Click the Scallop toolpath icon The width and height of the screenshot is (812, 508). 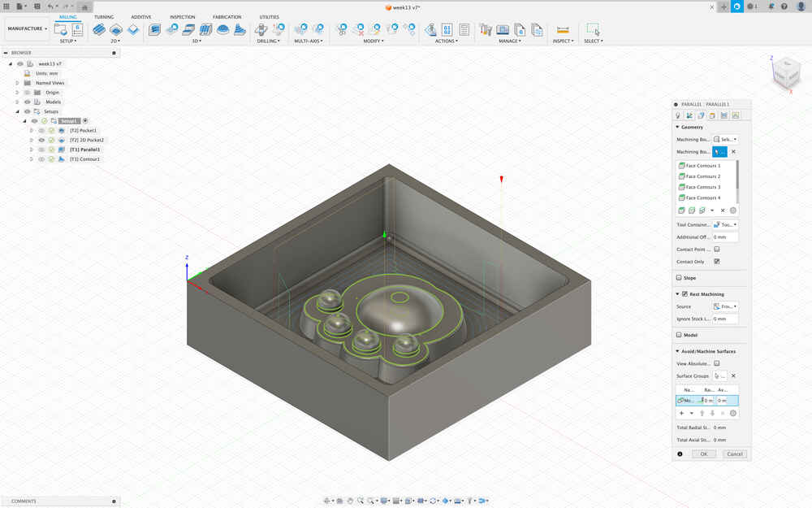tap(222, 29)
